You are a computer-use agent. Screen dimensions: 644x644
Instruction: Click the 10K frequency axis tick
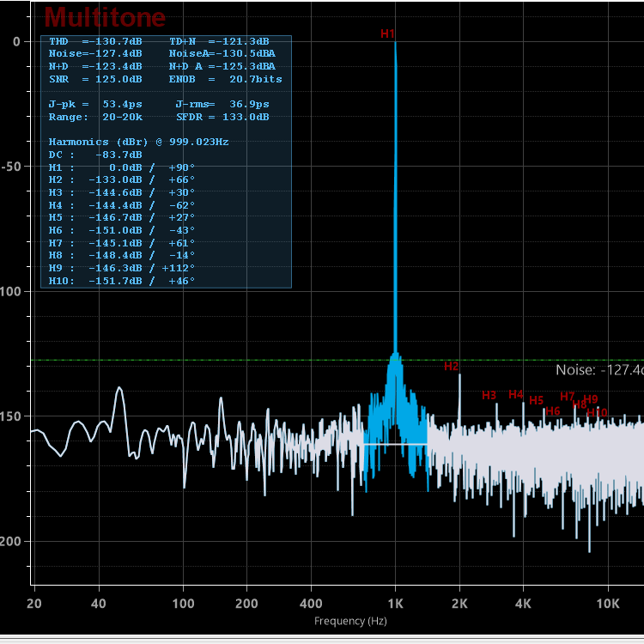pos(608,603)
